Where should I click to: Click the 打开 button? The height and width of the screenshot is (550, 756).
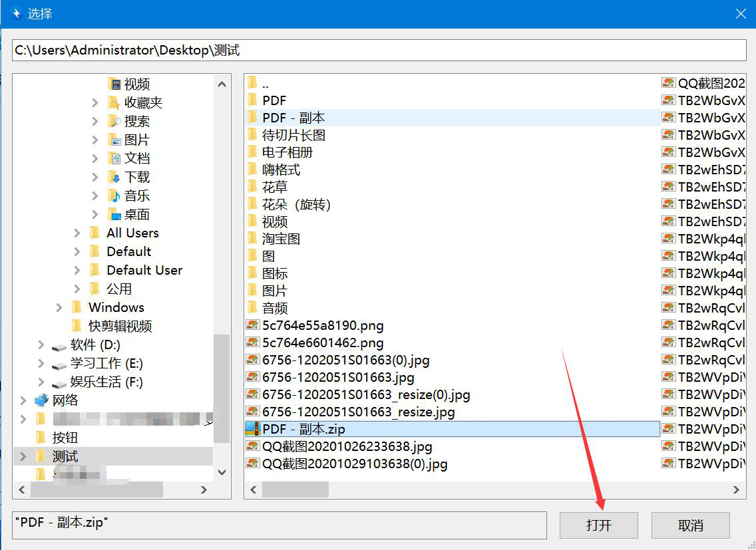click(x=598, y=525)
